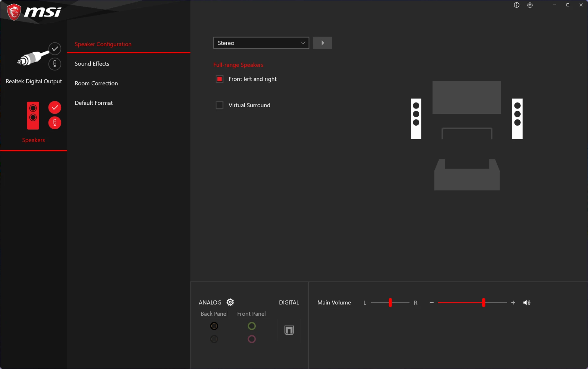Close the MSI audio window

tap(581, 5)
